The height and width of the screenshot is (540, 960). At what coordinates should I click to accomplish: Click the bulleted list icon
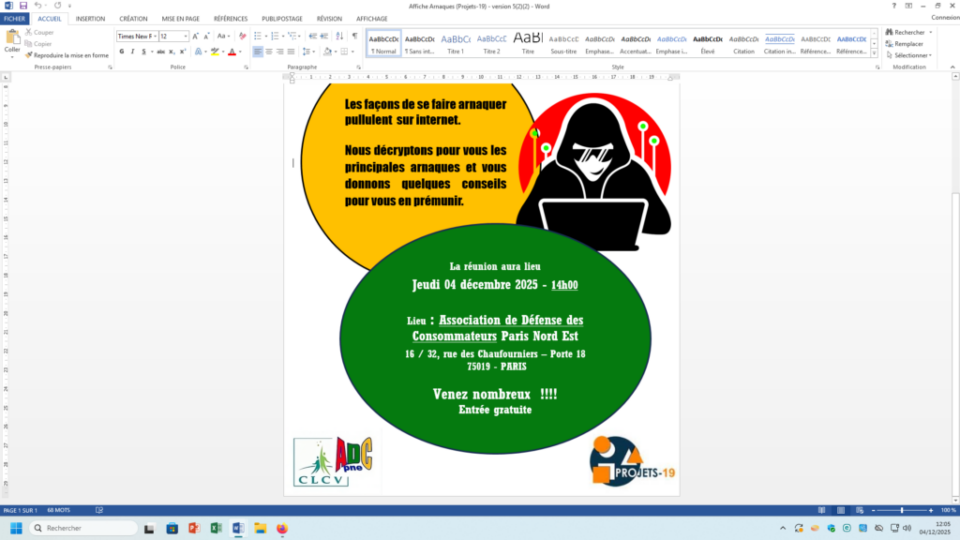[257, 36]
